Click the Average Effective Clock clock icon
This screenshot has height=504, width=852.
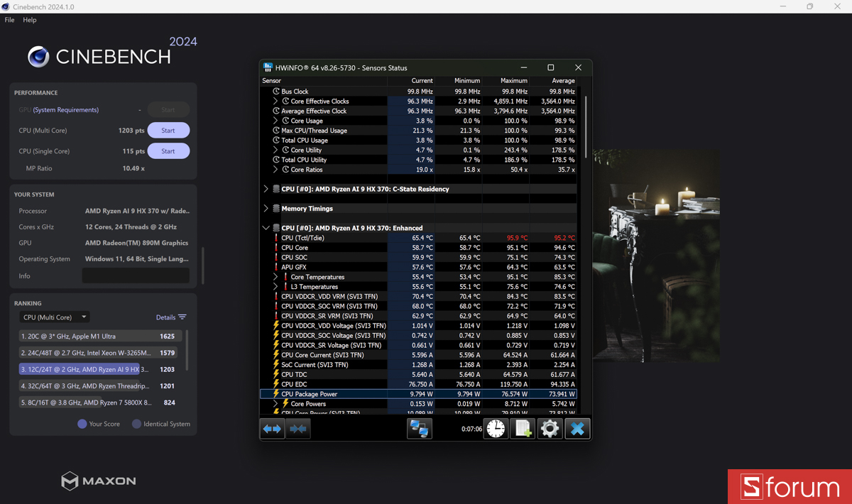pyautogui.click(x=276, y=111)
